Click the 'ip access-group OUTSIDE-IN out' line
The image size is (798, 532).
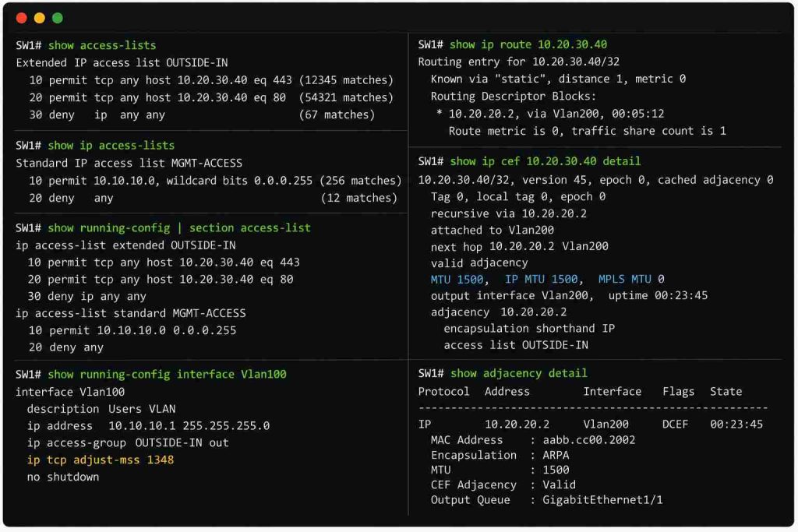[128, 443]
